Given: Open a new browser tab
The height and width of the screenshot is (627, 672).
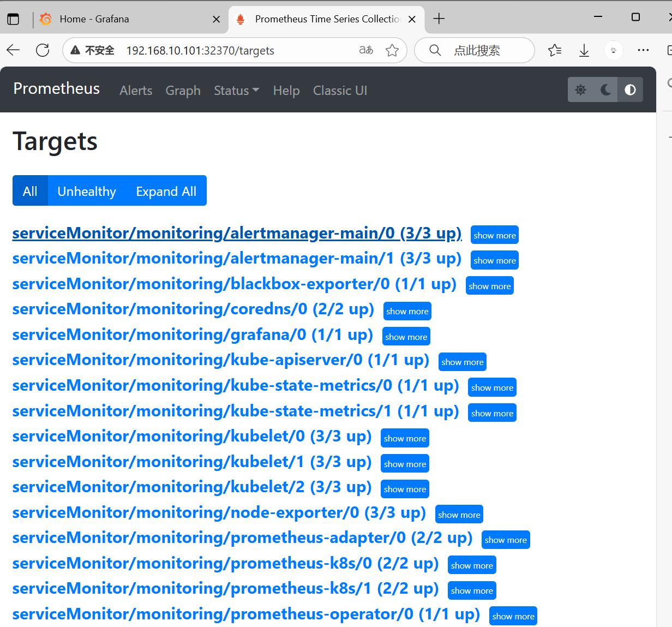Looking at the screenshot, I should tap(439, 19).
